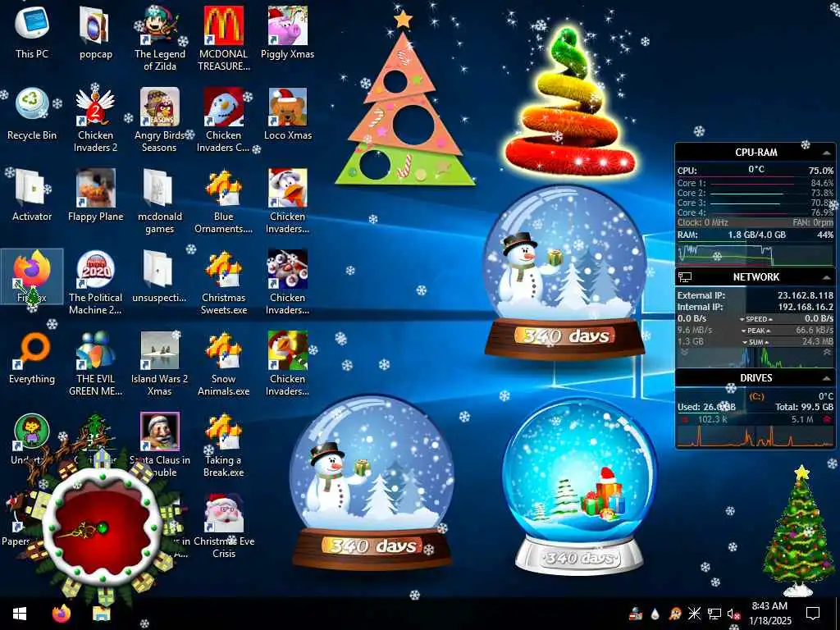The height and width of the screenshot is (630, 840).
Task: Open Firefox from the taskbar
Action: click(62, 614)
